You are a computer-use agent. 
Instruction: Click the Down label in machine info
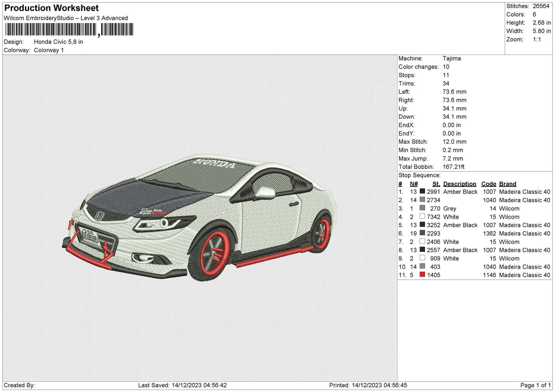407,116
